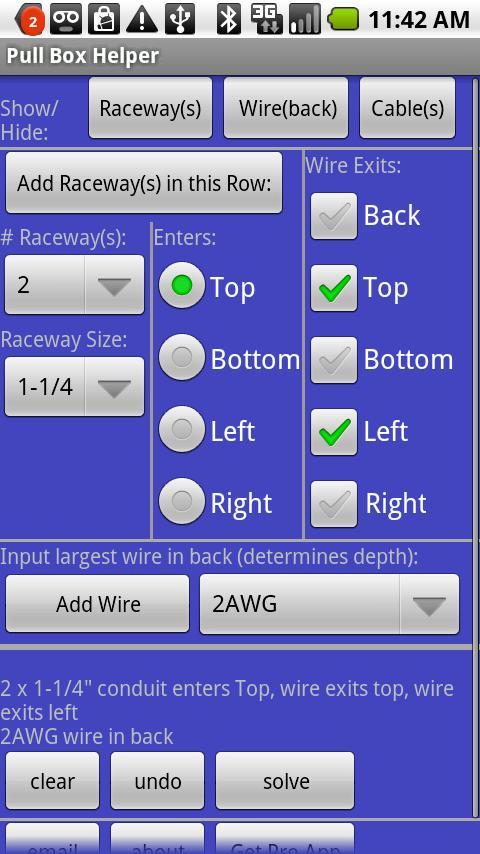480x854 pixels.
Task: Expand the 2AWG wire size dropdown
Action: coord(330,604)
